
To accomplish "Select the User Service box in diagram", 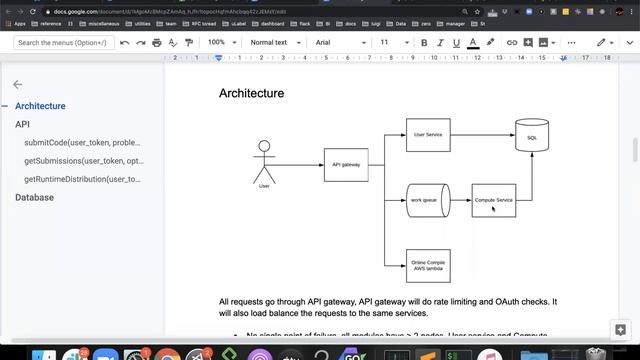I will 428,135.
